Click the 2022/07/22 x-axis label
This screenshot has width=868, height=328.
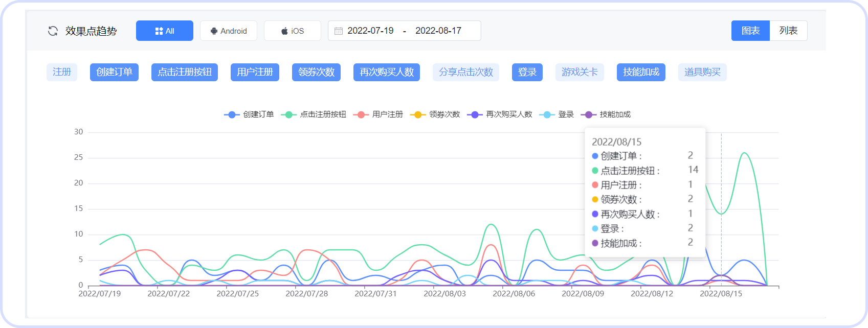click(169, 294)
